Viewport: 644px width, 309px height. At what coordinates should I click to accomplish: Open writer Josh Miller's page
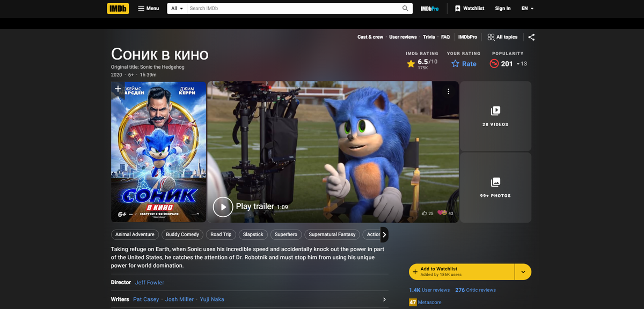179,299
